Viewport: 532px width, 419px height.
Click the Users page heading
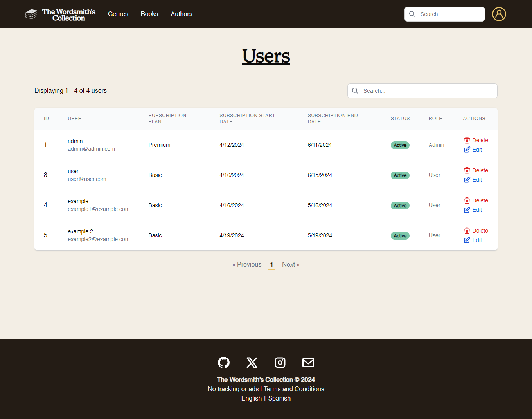(266, 56)
